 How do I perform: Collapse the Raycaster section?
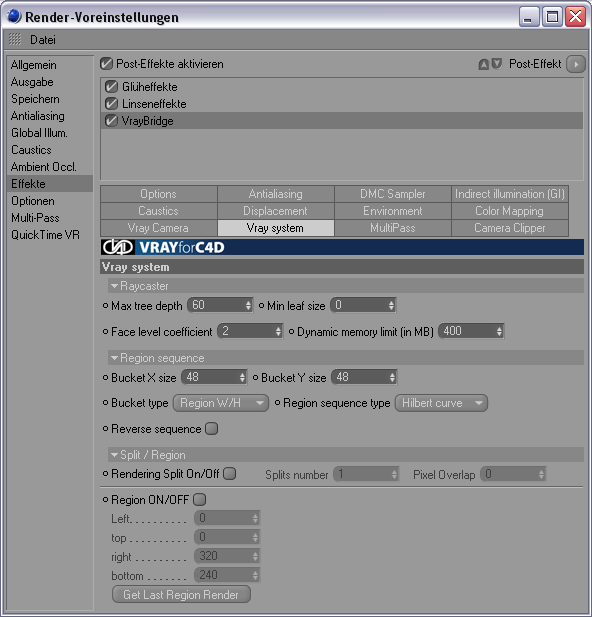click(115, 286)
